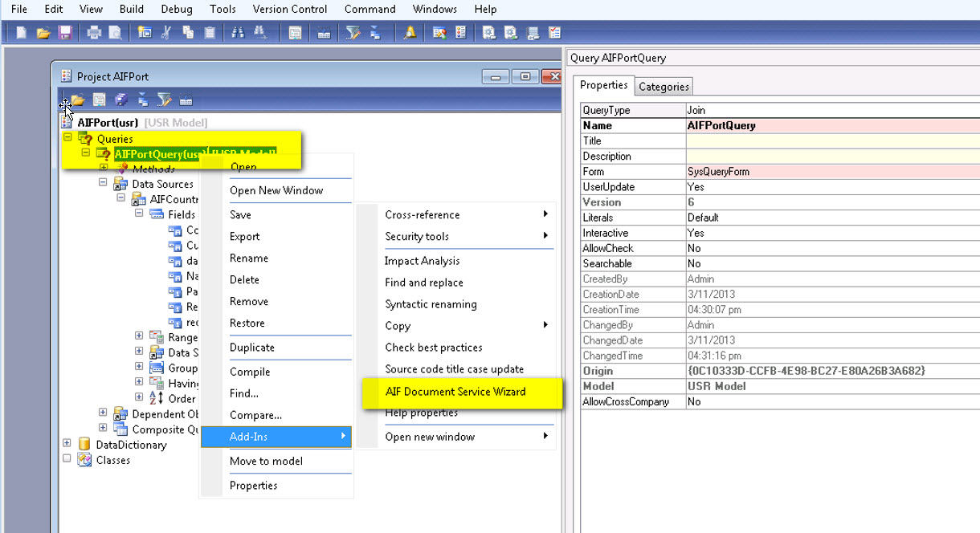The width and height of the screenshot is (980, 533).
Task: Click the Paste icon
Action: click(209, 32)
